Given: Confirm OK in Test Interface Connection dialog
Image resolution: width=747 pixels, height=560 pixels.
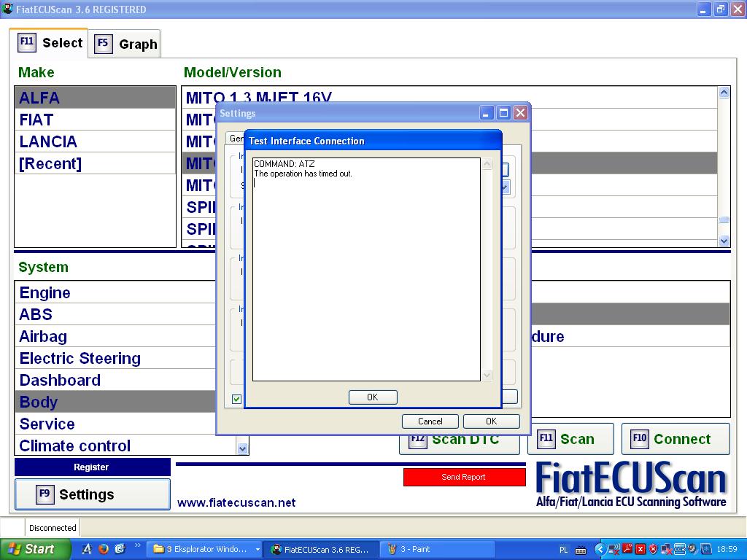Looking at the screenshot, I should click(373, 397).
